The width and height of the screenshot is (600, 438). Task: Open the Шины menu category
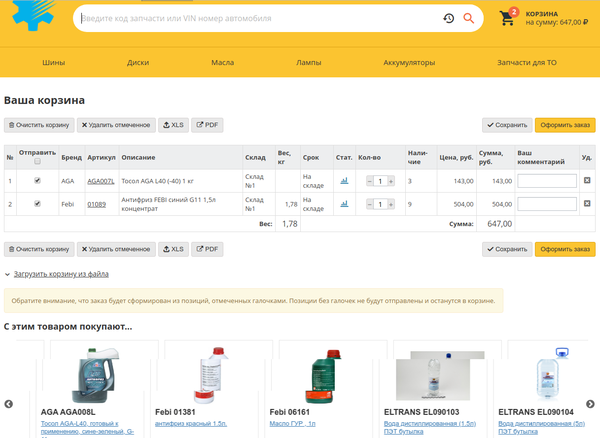point(53,62)
